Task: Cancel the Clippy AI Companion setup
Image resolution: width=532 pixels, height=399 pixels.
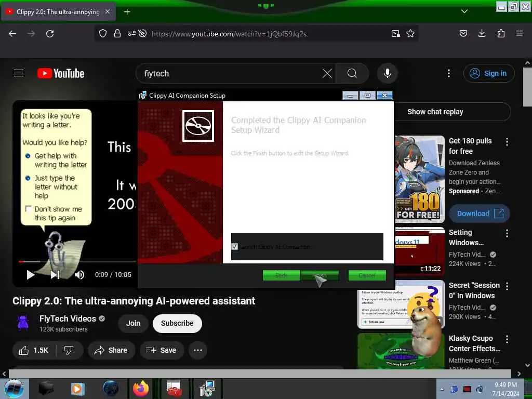Action: pos(367,275)
